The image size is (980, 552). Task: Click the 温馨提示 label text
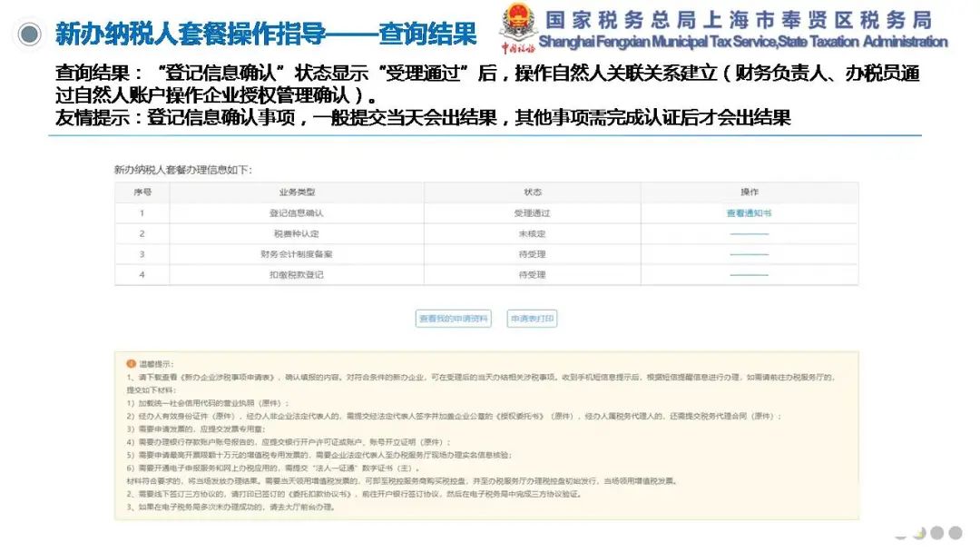(156, 364)
